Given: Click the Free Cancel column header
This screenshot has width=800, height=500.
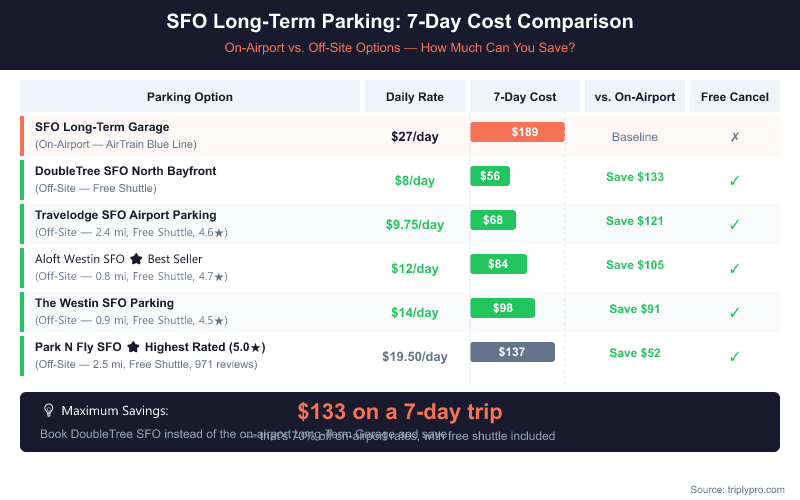Looking at the screenshot, I should pos(735,97).
